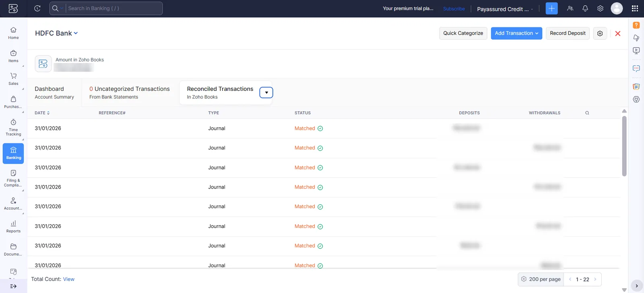Close the HDFC Bank view

tap(618, 33)
